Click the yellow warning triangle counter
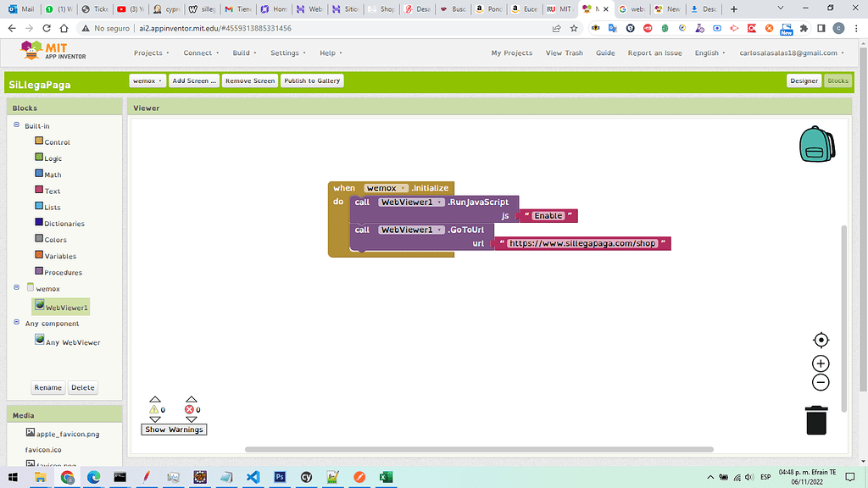This screenshot has width=868, height=488. click(154, 409)
